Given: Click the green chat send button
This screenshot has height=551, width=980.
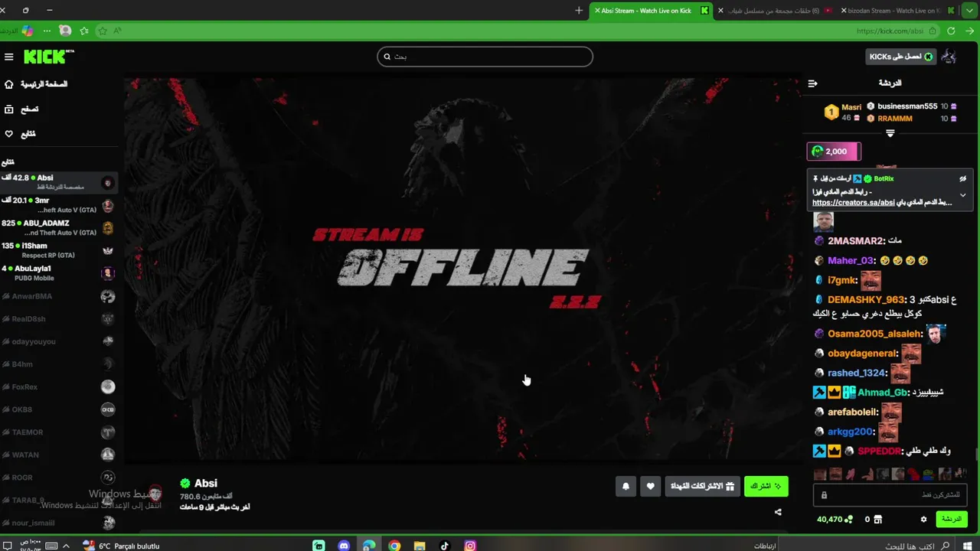Looking at the screenshot, I should [952, 519].
